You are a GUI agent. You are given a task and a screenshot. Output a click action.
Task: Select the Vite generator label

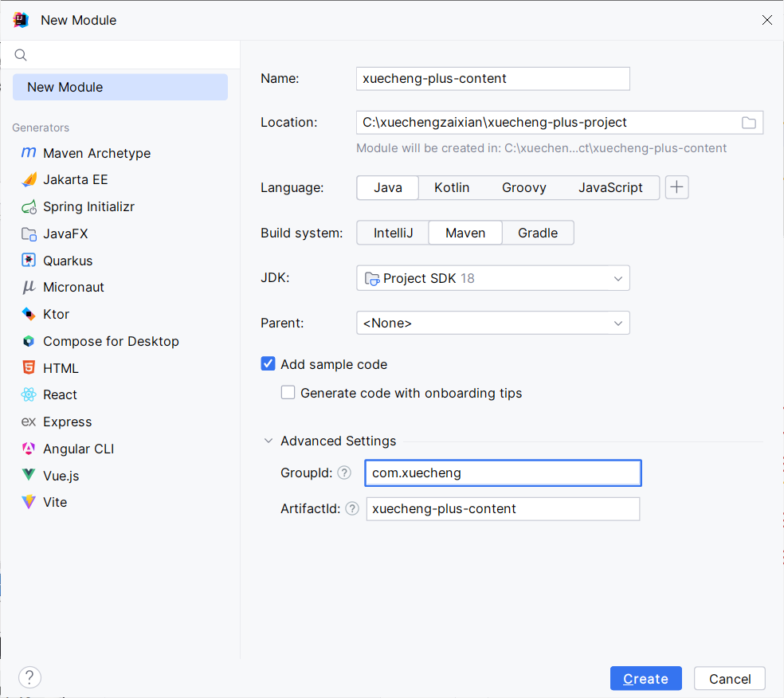(55, 502)
